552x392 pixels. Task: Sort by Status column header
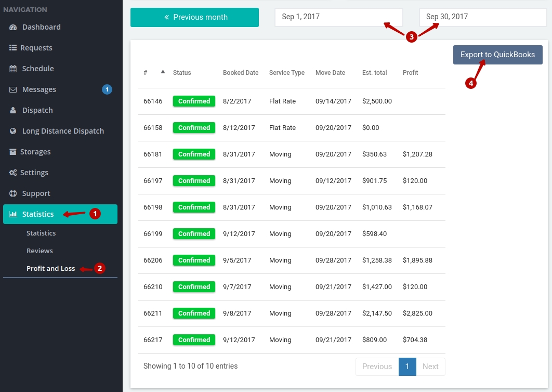[182, 73]
